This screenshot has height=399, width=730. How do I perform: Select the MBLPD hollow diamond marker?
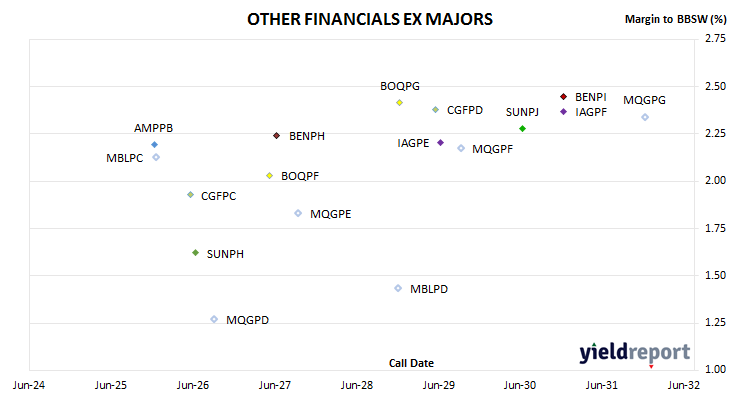point(398,288)
